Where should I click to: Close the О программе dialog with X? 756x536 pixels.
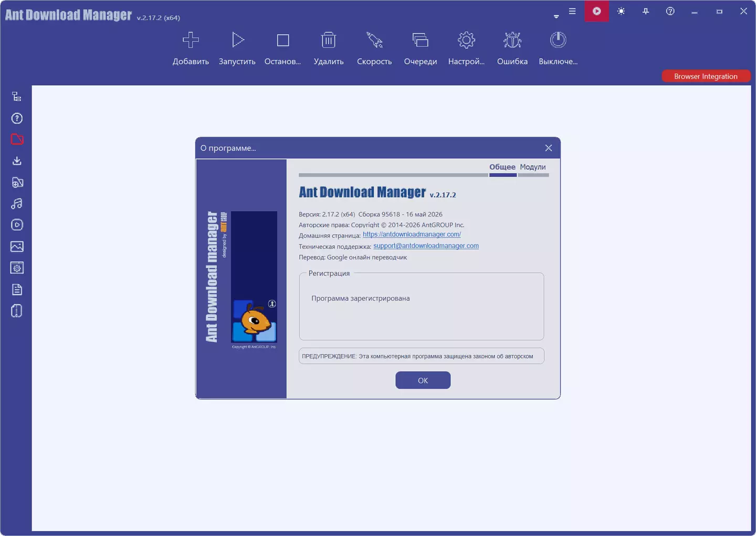(549, 148)
